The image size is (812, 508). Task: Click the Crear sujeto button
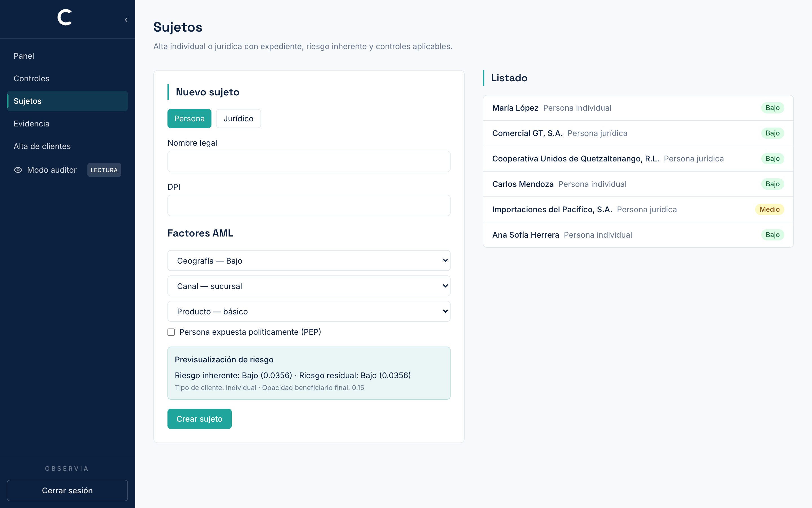click(199, 419)
